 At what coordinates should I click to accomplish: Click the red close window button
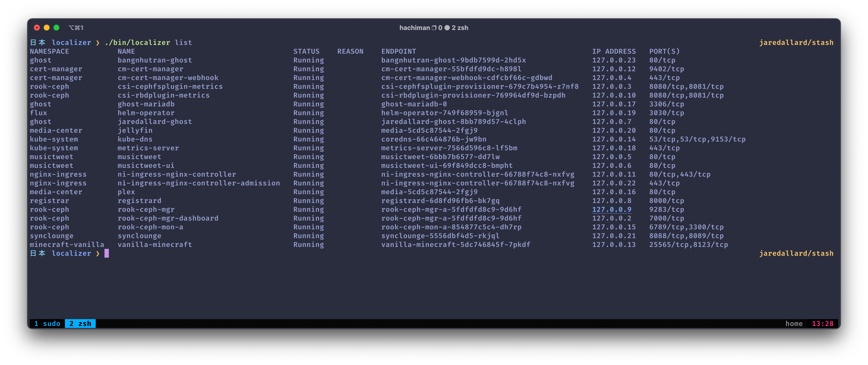coord(37,28)
